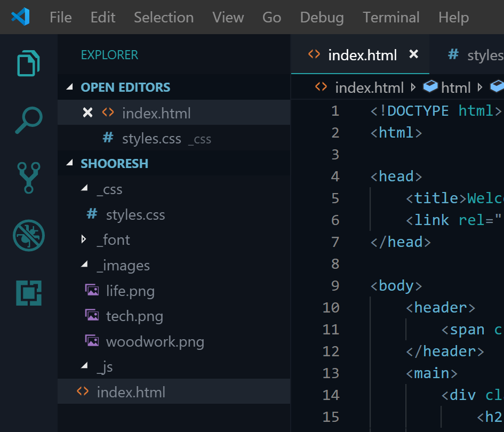Open the Explorer icon in activity bar
The height and width of the screenshot is (432, 504).
(29, 63)
